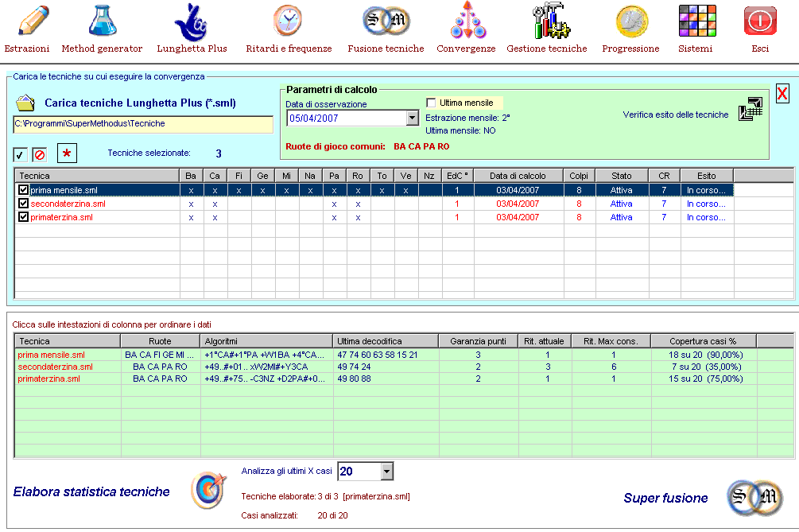
Task: Click the Esci power icon
Action: point(760,21)
